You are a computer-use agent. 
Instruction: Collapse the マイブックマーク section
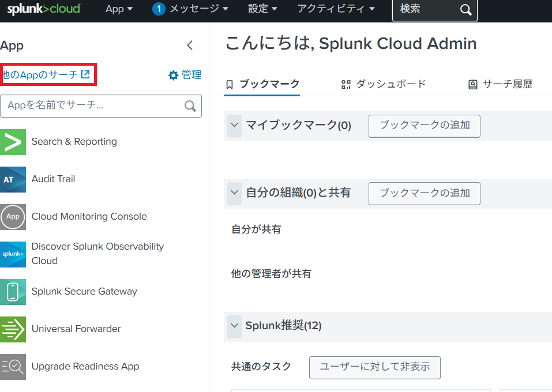(234, 125)
